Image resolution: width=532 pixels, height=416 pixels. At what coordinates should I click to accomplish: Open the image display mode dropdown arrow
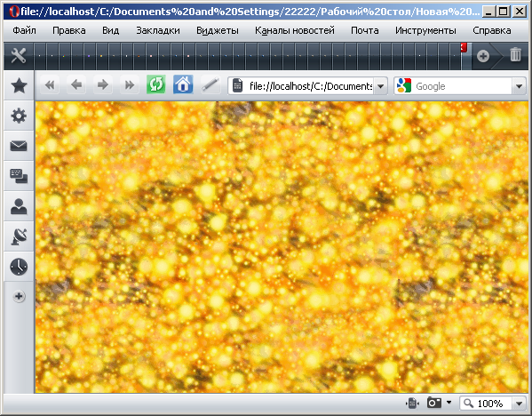pos(449,403)
